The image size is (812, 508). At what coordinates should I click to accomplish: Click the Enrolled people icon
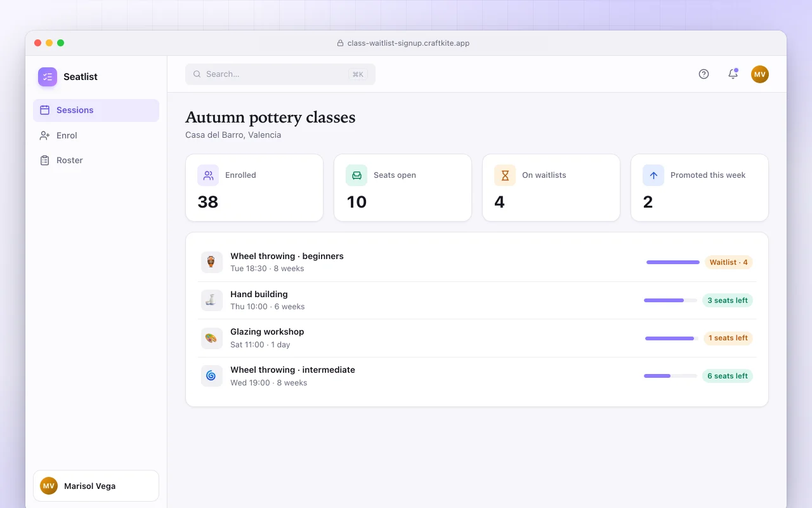click(208, 175)
